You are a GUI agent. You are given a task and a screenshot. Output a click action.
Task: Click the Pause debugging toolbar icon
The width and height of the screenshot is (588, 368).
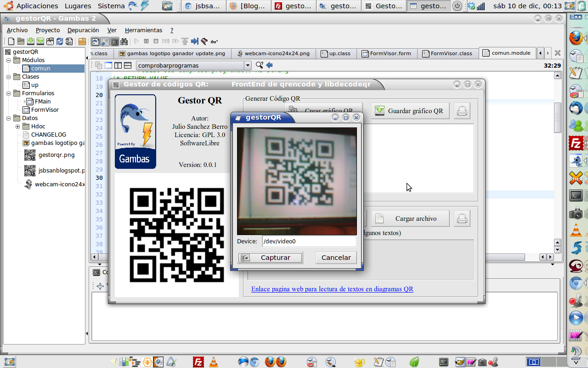[146, 41]
